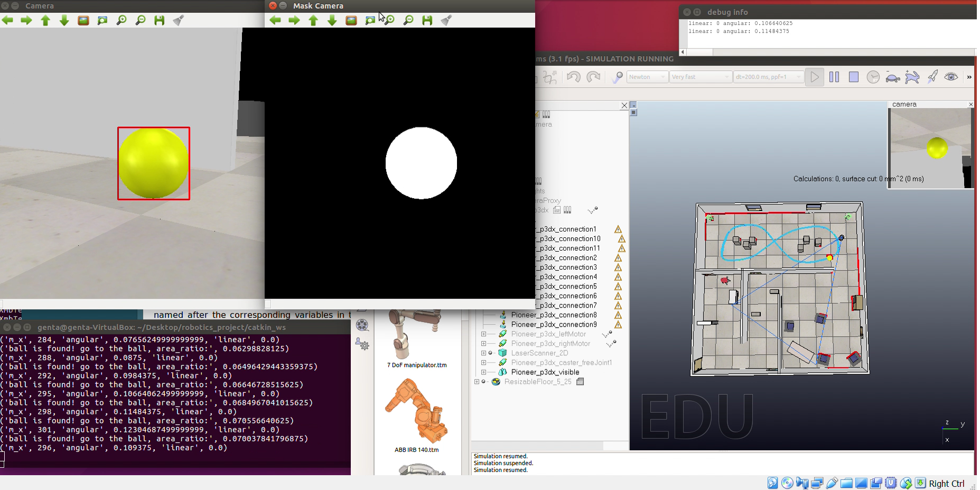The width and height of the screenshot is (980, 490).
Task: Stop the simulation
Action: click(x=854, y=77)
